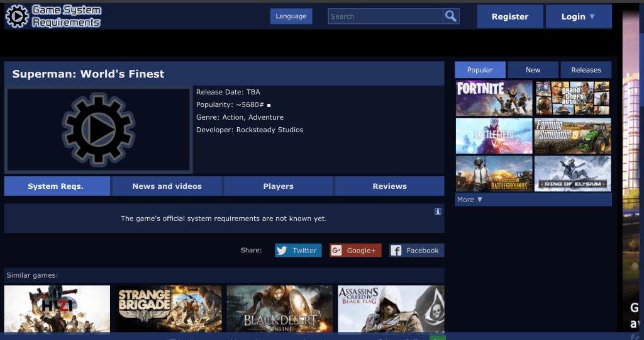The height and width of the screenshot is (340, 644).
Task: Click the small popularity indicator square
Action: 269,105
